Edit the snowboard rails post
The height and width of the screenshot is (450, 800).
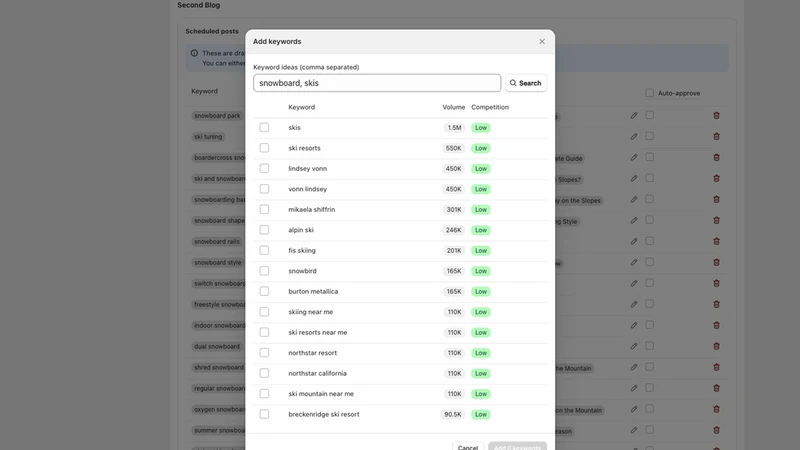[x=634, y=241]
